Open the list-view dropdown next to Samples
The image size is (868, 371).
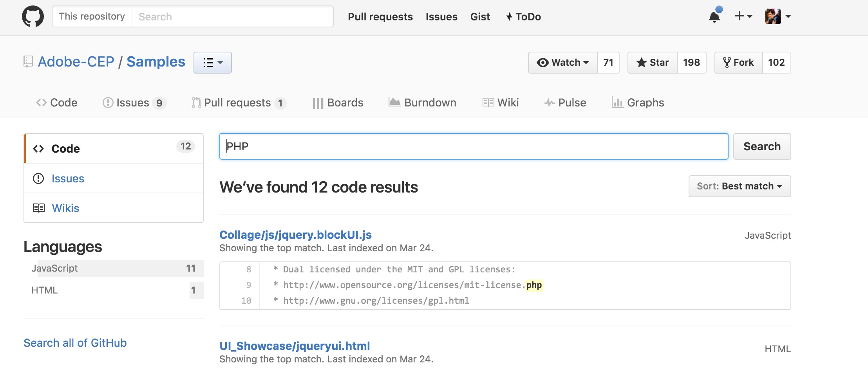213,63
